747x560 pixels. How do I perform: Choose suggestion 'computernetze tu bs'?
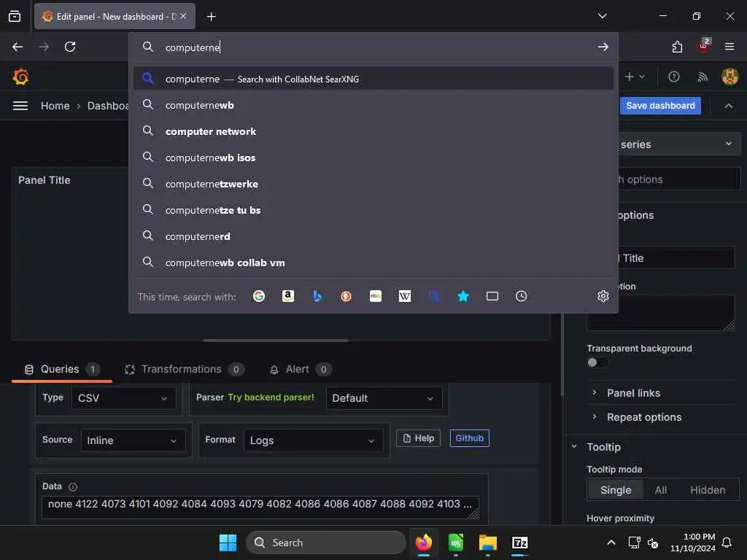373,210
